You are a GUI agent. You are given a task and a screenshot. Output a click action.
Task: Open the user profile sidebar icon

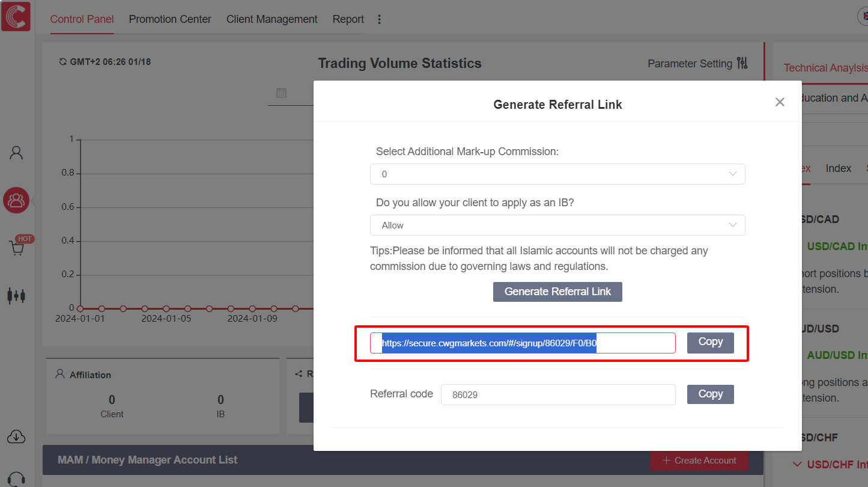coord(16,153)
